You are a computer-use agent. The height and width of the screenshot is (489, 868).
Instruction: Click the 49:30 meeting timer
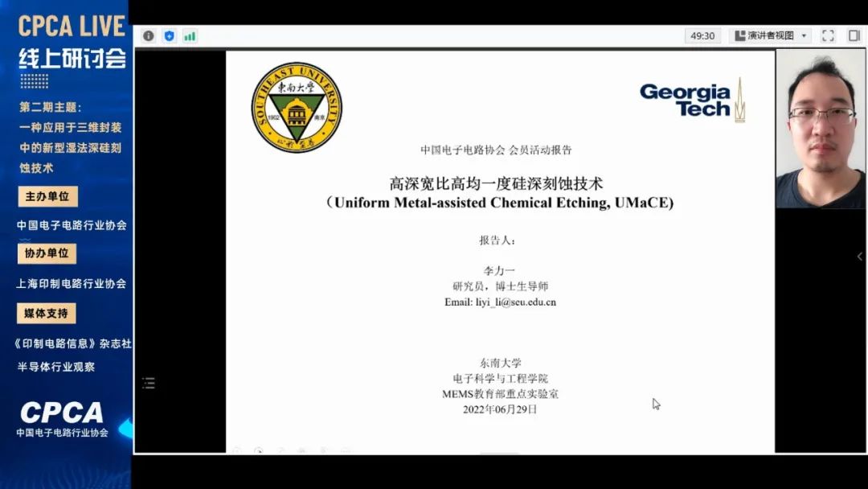click(x=702, y=35)
